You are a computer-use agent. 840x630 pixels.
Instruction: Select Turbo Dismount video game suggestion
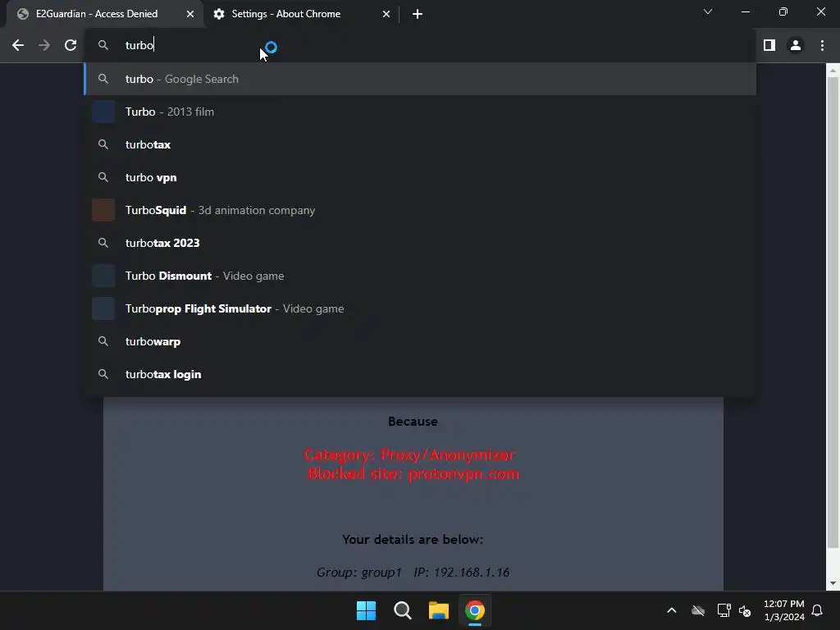click(x=420, y=276)
